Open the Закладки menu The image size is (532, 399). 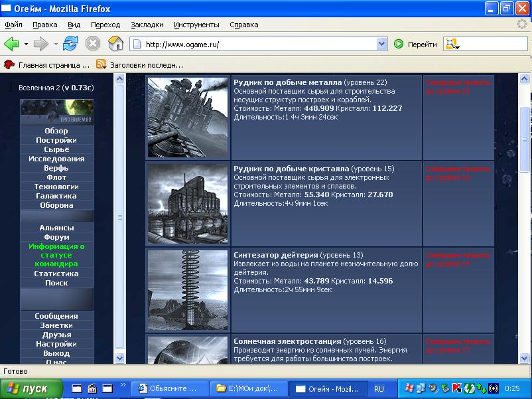click(x=147, y=25)
